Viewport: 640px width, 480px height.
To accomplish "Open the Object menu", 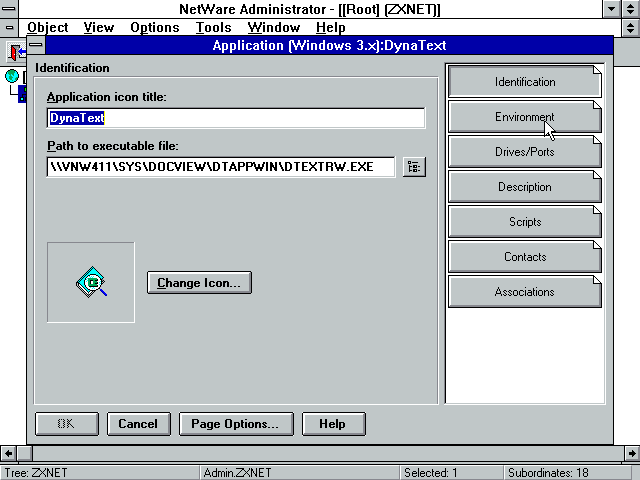I will tap(48, 27).
